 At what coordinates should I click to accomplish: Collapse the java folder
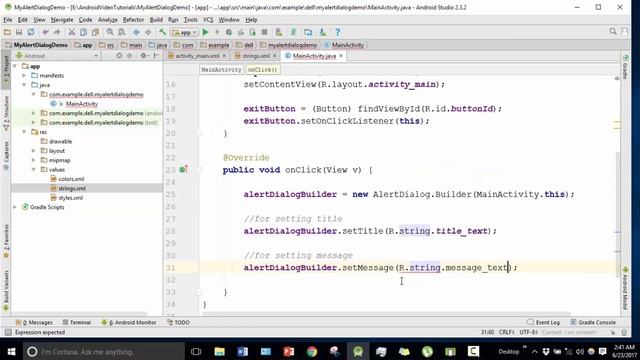(x=24, y=85)
